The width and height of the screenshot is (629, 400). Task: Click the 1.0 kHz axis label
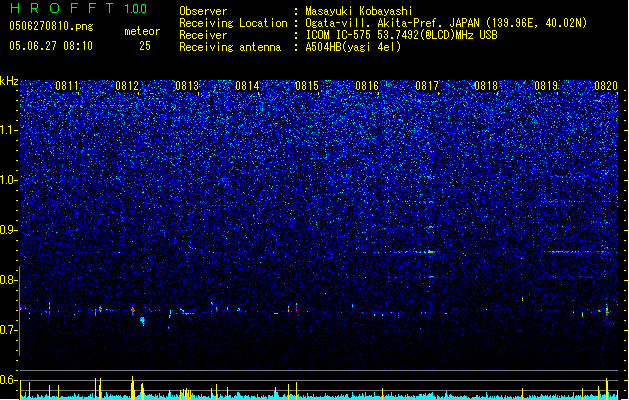(x=9, y=180)
